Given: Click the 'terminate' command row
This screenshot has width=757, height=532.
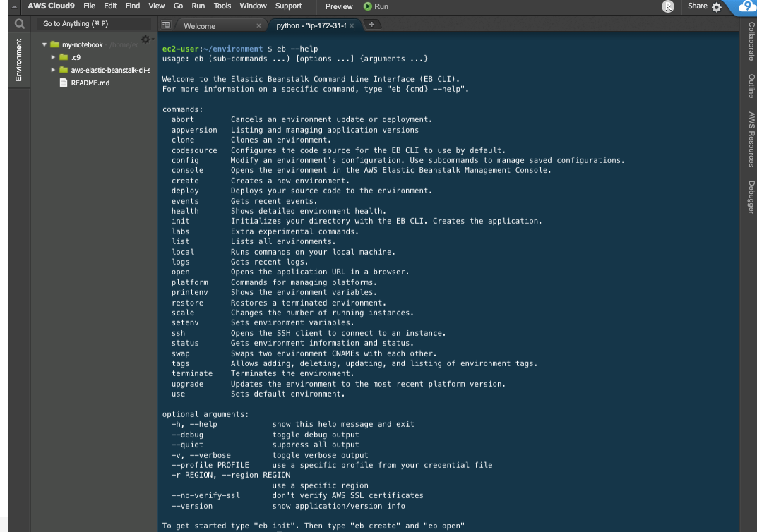Looking at the screenshot, I should tap(263, 373).
